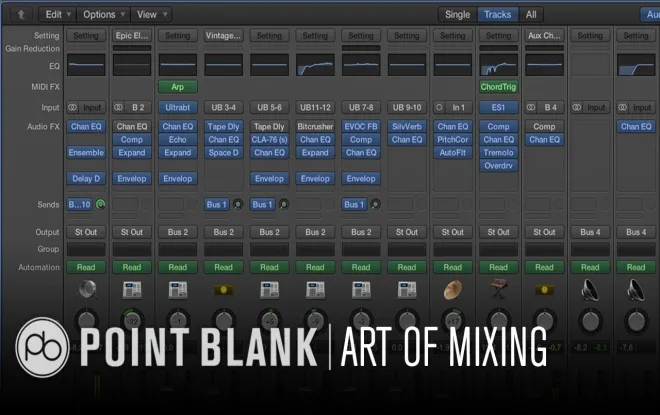Click the B...10 send slot
660x415 pixels.
coord(80,205)
